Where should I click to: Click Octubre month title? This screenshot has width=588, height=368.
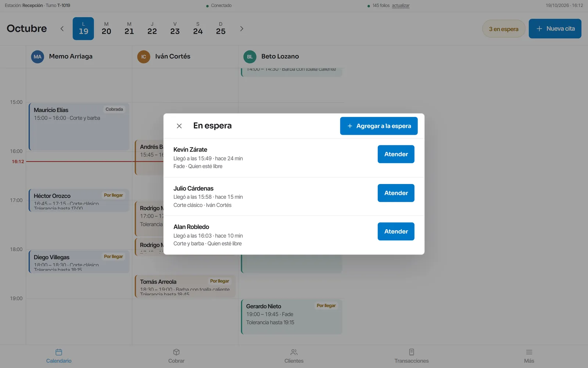27,29
